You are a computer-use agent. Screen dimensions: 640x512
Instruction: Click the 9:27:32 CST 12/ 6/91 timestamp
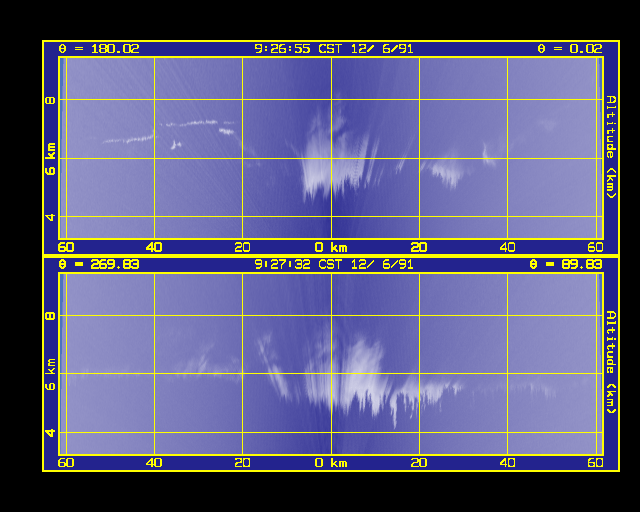[x=334, y=265]
